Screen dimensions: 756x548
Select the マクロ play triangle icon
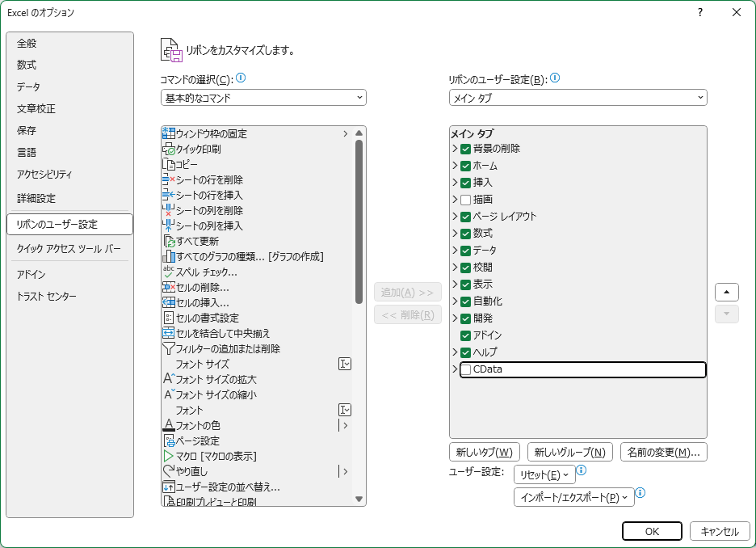tap(168, 456)
